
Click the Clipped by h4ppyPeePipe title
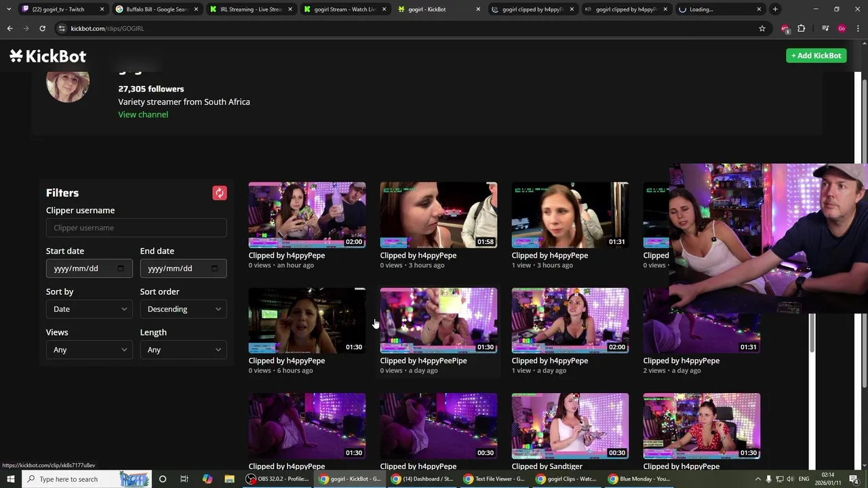coord(424,361)
